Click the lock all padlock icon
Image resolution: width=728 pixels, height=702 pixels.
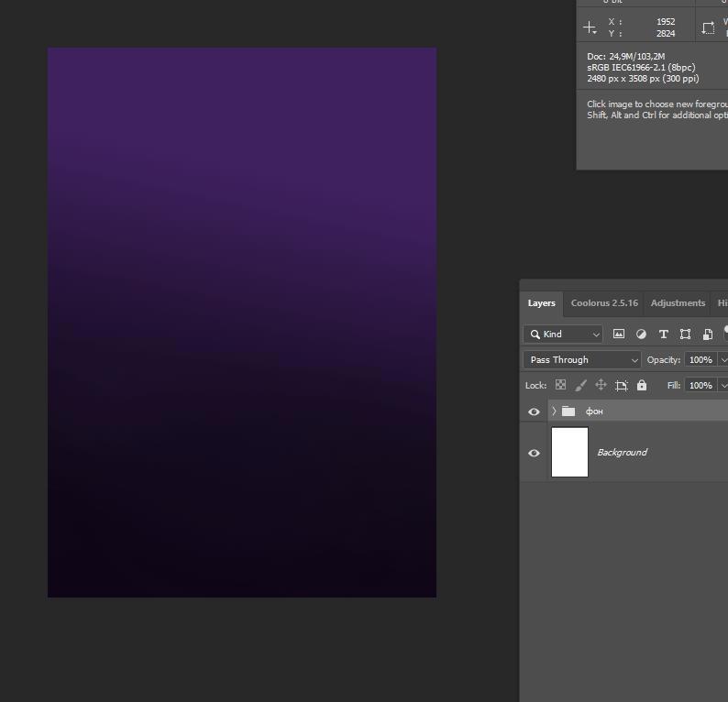tap(641, 386)
